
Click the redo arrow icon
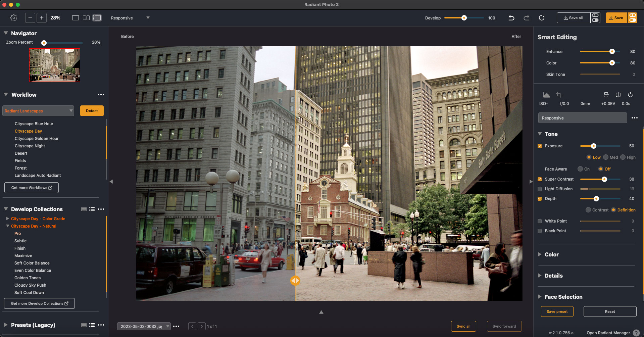click(526, 18)
